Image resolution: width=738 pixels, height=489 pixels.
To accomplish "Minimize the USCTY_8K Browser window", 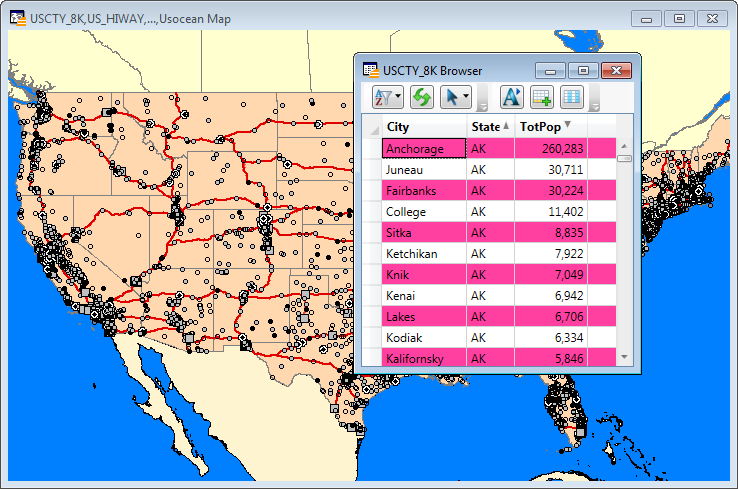I will pyautogui.click(x=551, y=71).
